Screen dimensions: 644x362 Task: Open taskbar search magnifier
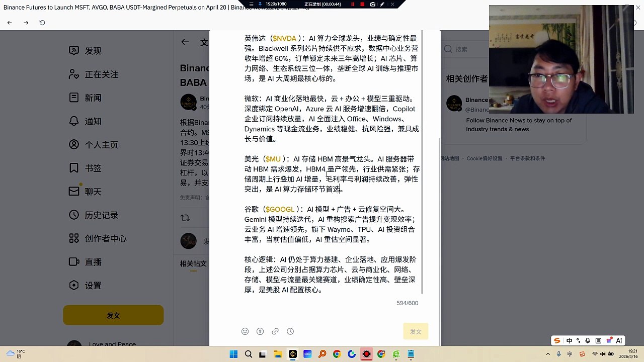pos(249,354)
